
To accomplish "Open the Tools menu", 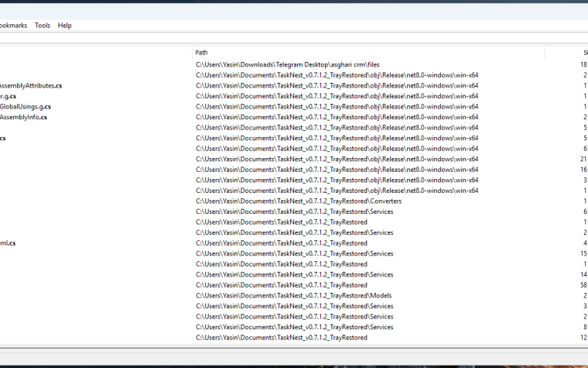I will coord(43,25).
